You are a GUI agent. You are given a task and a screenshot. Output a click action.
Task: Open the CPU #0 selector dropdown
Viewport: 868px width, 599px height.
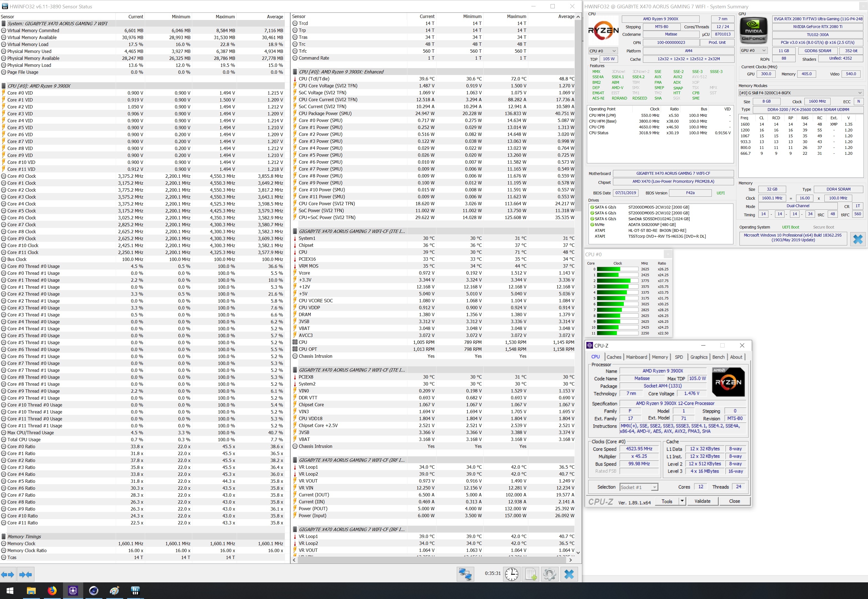pos(603,51)
